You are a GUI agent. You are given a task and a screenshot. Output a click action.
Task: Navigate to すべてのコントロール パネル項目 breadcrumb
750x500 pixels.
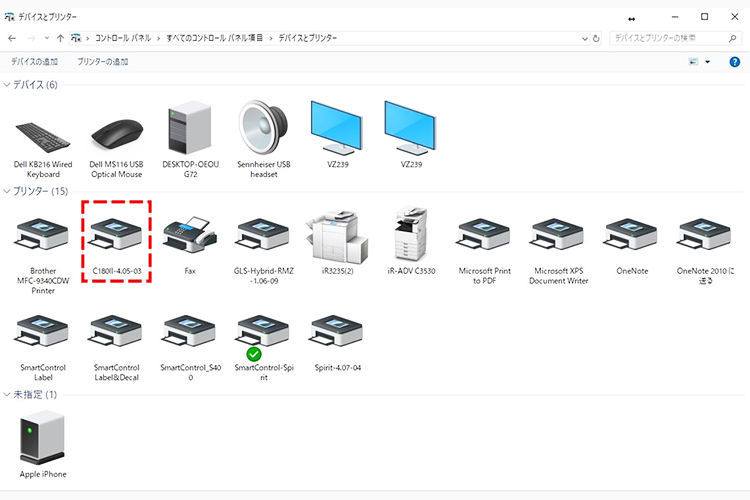click(215, 38)
